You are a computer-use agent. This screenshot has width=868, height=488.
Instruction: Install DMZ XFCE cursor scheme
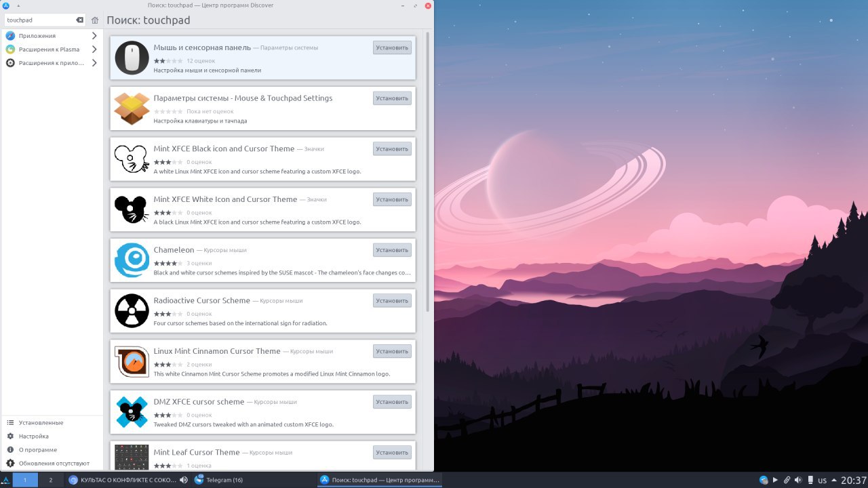click(x=392, y=402)
